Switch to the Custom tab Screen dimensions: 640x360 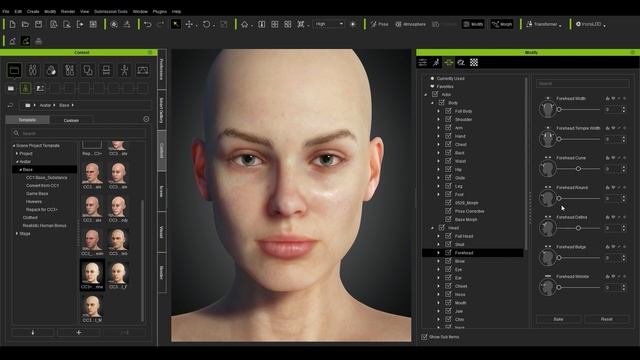[71, 120]
